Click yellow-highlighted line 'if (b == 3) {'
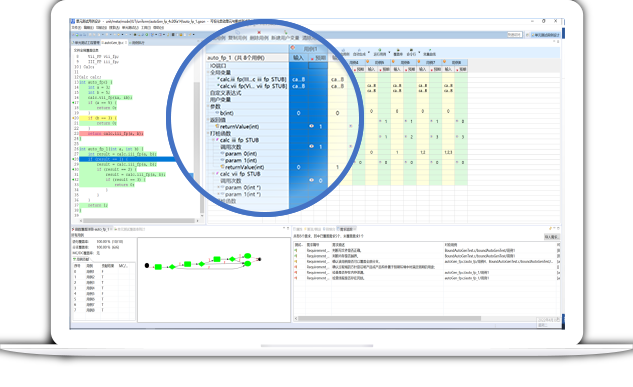The width and height of the screenshot is (633, 387). click(97, 118)
